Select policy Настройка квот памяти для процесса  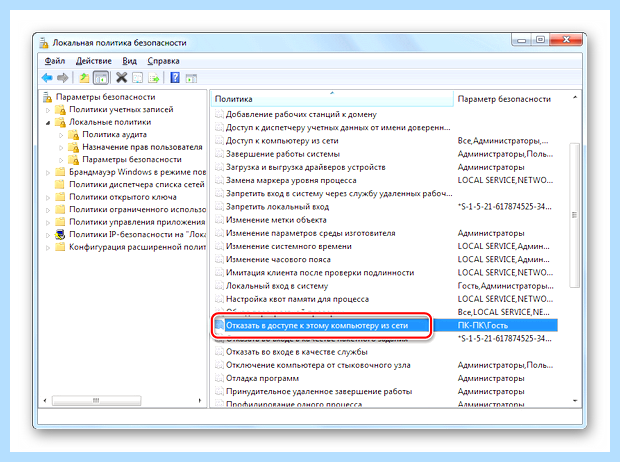pyautogui.click(x=297, y=299)
